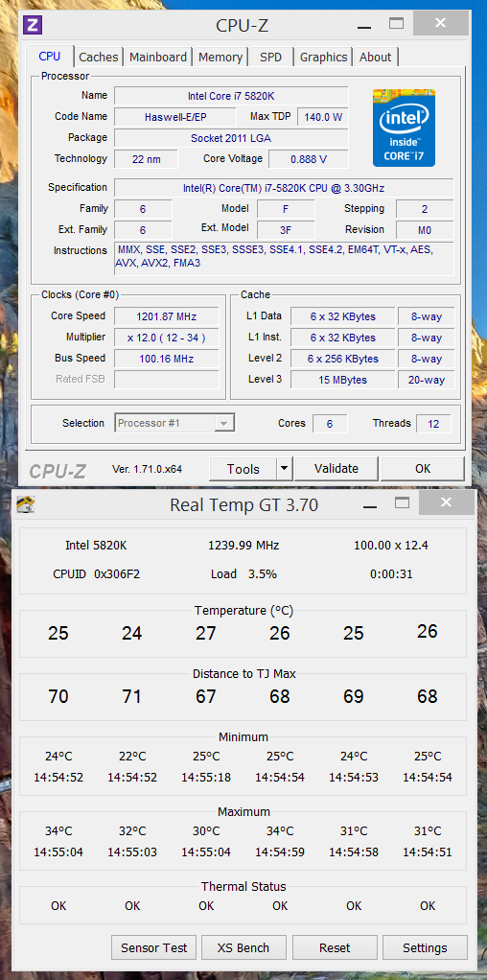This screenshot has width=487, height=980.
Task: Close the CPU-Z window
Action: 440,23
